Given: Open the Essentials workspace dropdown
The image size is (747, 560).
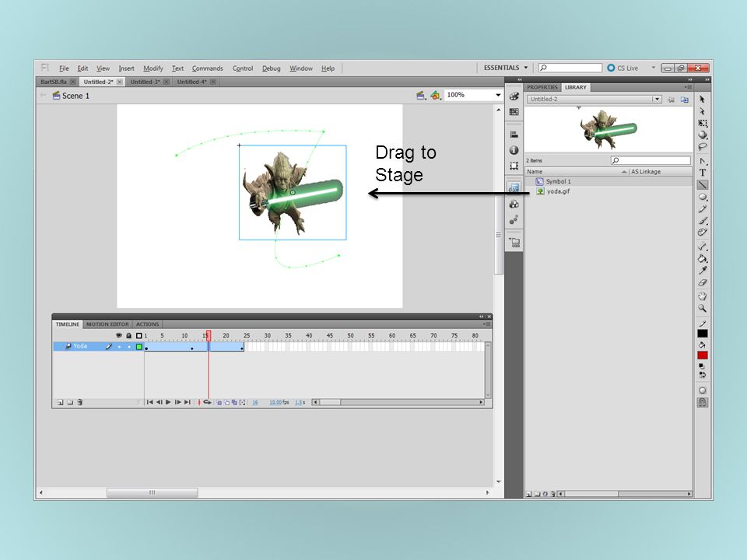Looking at the screenshot, I should pyautogui.click(x=506, y=68).
